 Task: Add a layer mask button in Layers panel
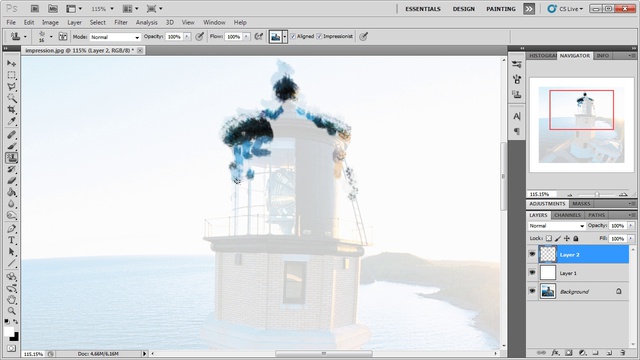point(569,352)
